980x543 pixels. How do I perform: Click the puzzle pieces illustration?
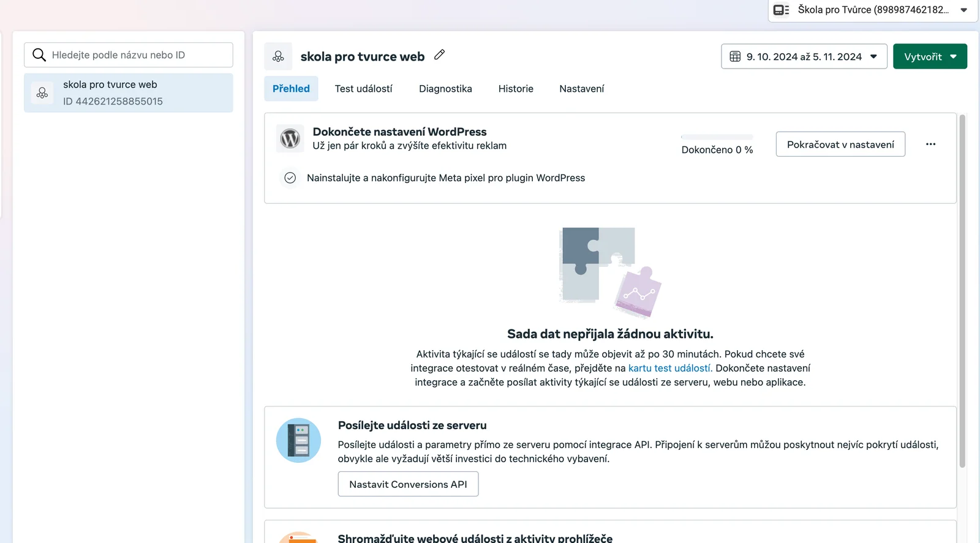click(610, 272)
